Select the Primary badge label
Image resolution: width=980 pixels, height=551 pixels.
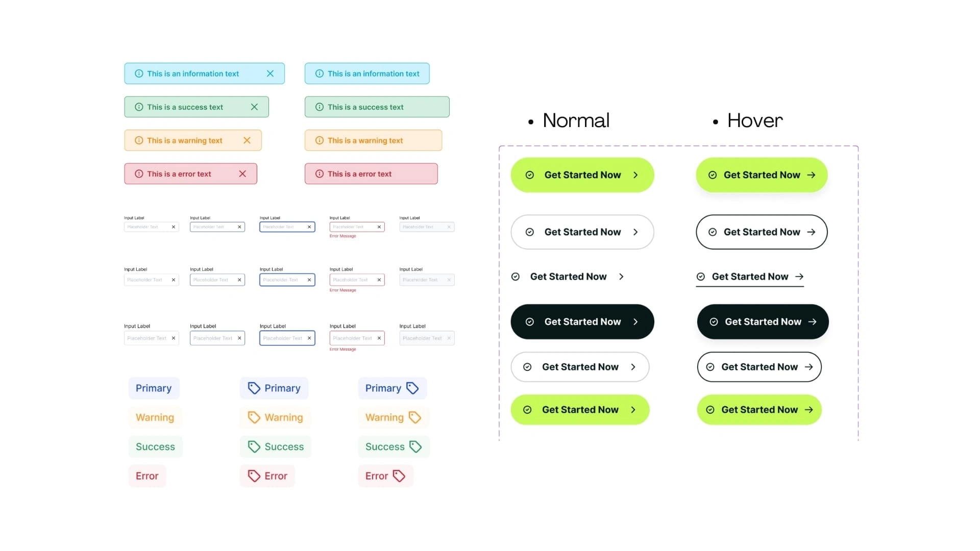point(154,388)
